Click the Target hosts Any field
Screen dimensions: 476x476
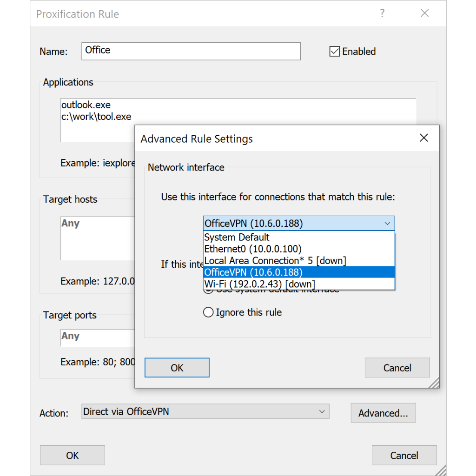coord(98,238)
